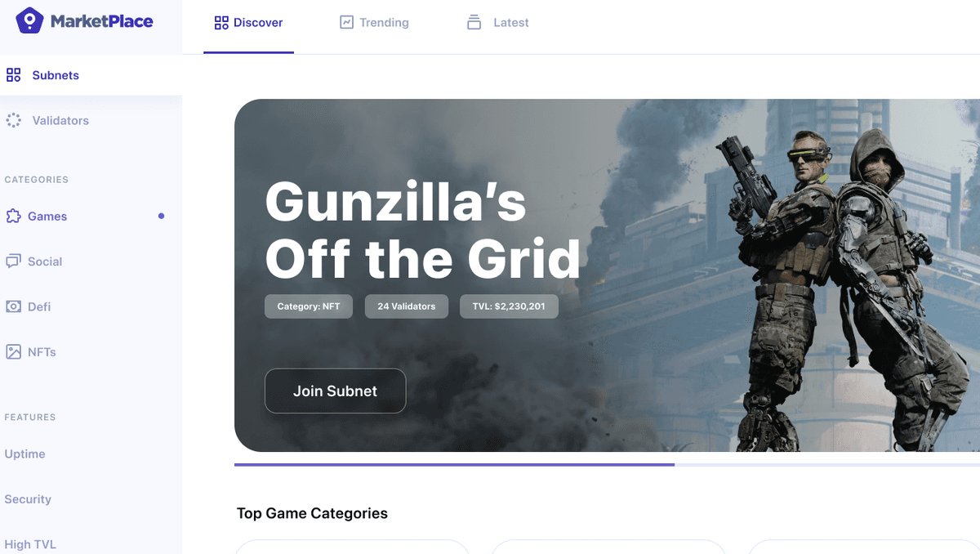This screenshot has width=980, height=554.
Task: Switch to the Discover tab
Action: pos(248,23)
